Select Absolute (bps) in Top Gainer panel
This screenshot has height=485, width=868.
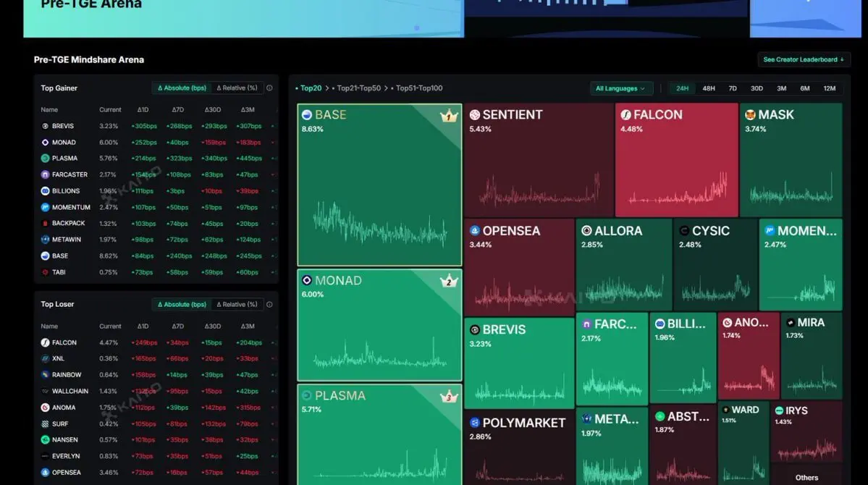(x=182, y=88)
